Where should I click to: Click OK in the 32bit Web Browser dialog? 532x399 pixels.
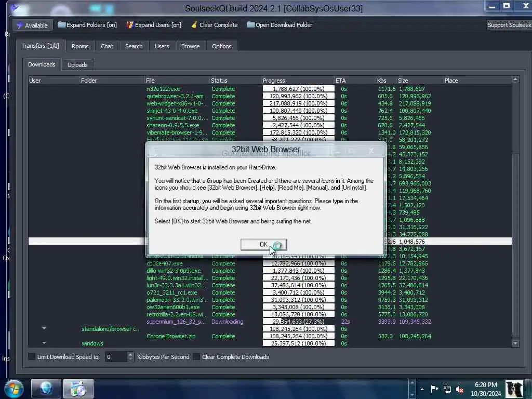(x=263, y=244)
